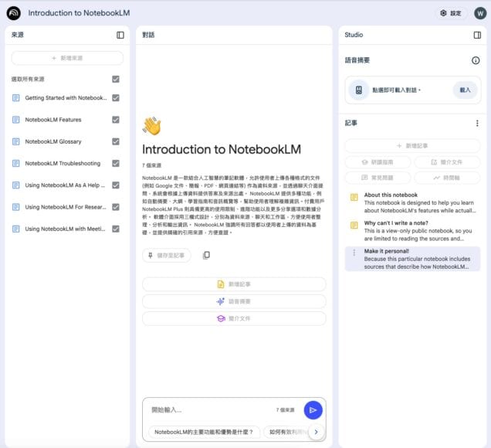Image resolution: width=491 pixels, height=448 pixels.
Task: Open the About this notebook note
Action: click(412, 202)
